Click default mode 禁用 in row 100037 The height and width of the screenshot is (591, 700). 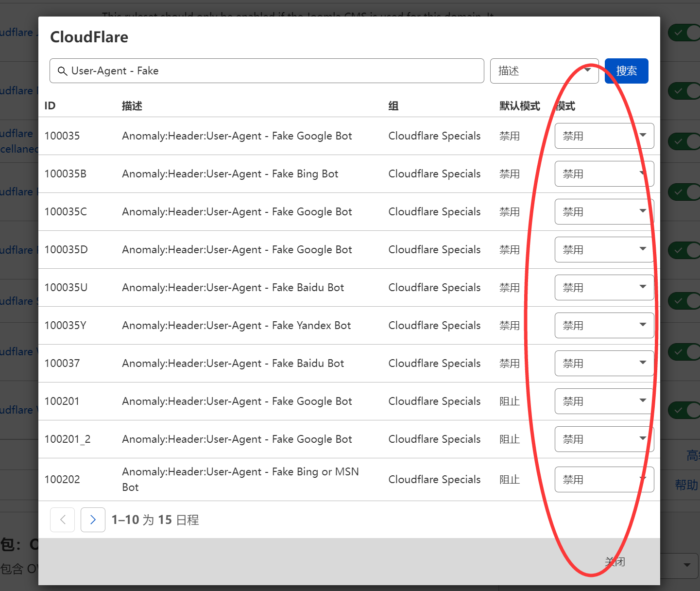click(510, 363)
